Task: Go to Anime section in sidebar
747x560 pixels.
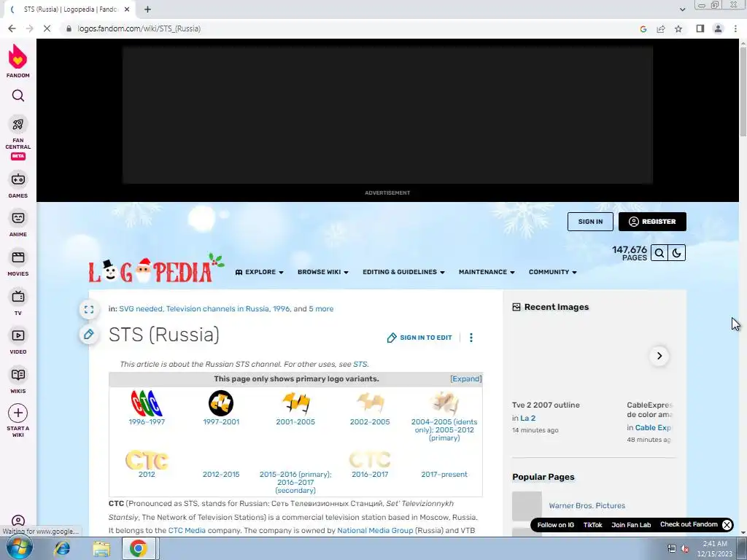Action: pos(18,223)
